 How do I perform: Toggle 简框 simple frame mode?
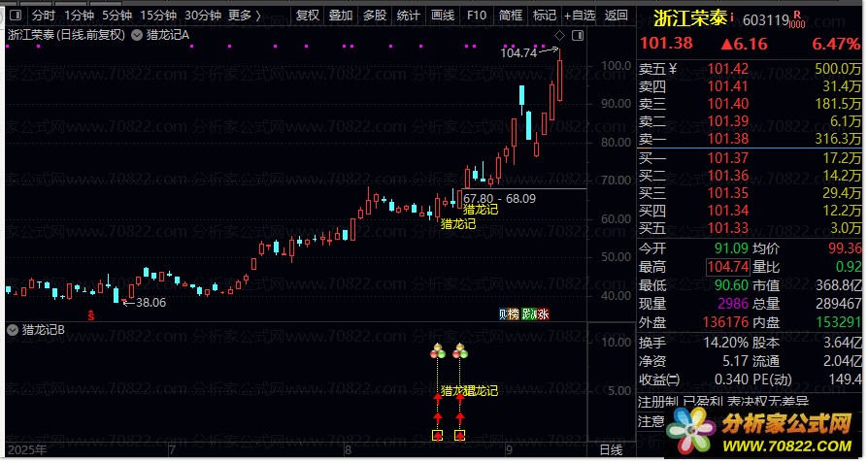[511, 15]
